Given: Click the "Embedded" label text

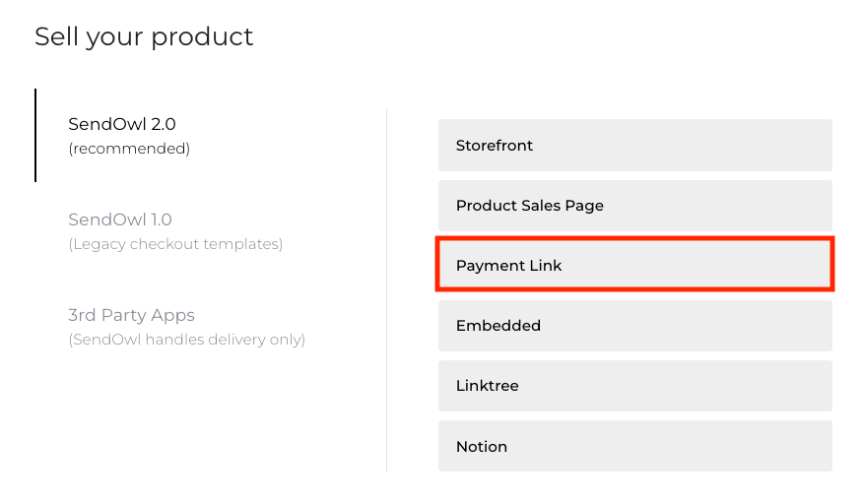Looking at the screenshot, I should click(498, 326).
